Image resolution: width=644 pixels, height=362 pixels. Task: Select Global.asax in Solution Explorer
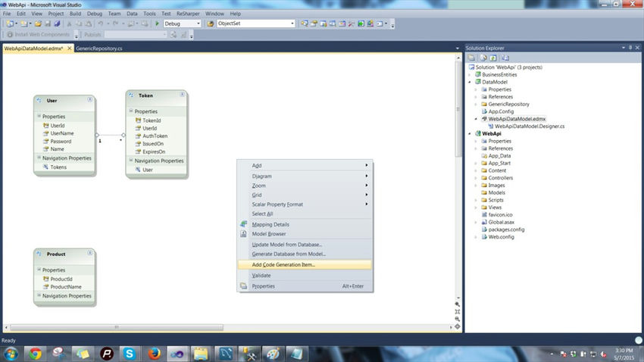501,222
